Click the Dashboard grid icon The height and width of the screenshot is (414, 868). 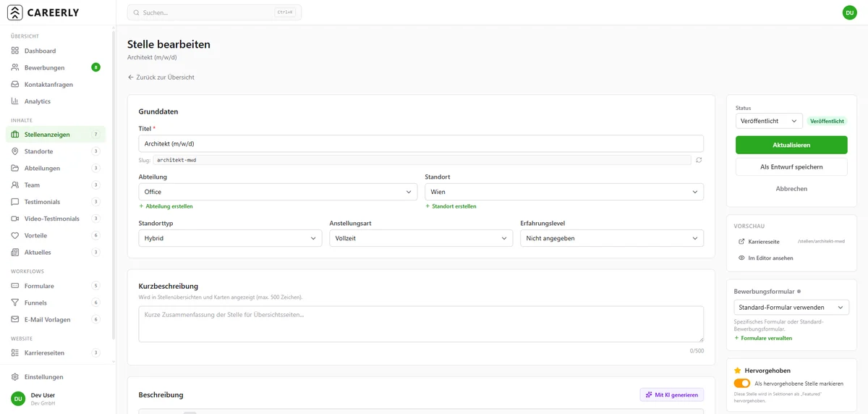(x=15, y=51)
